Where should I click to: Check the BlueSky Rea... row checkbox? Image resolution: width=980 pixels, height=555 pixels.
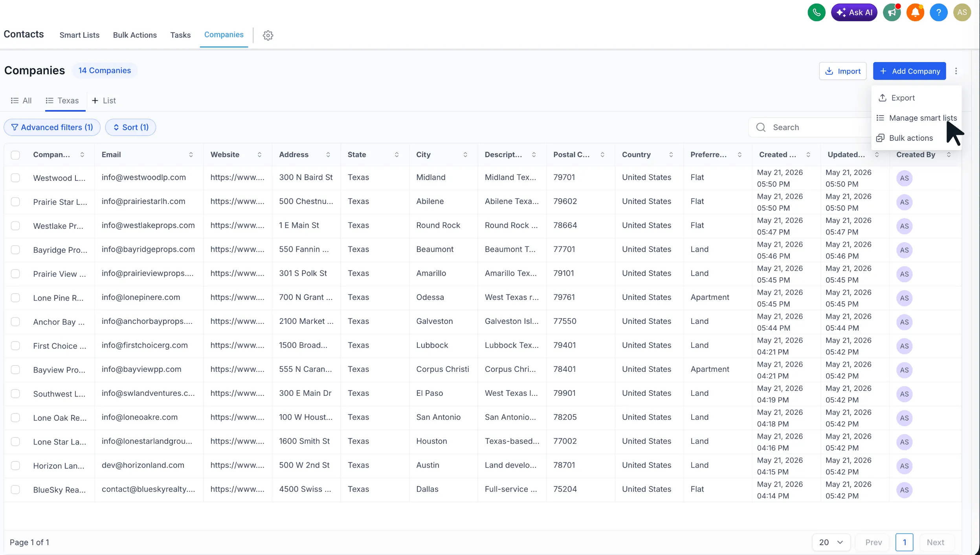(x=15, y=489)
